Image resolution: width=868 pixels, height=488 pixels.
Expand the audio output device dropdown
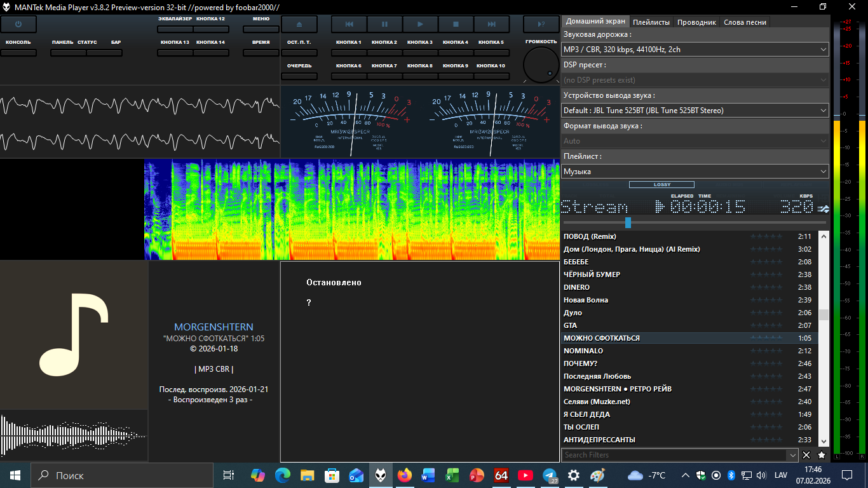[x=695, y=110]
